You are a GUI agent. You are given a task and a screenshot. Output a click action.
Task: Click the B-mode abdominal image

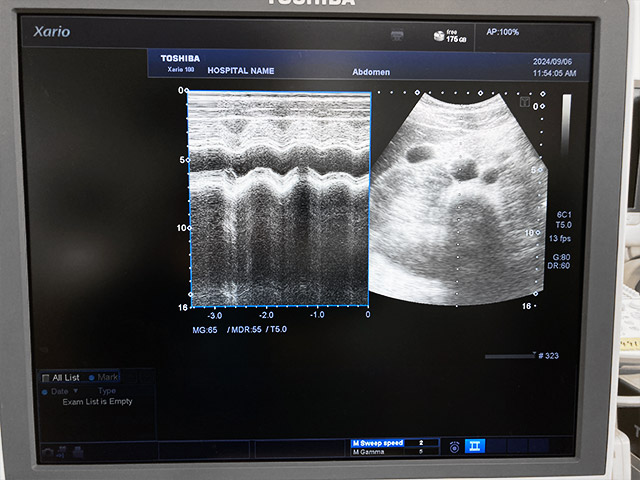click(x=458, y=199)
